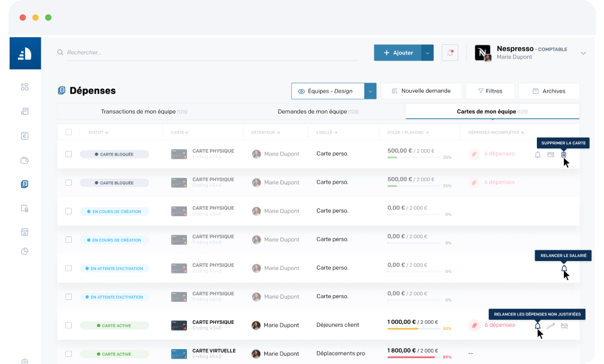Screen dimensions: 604x364
Task: Click the icon left of the Dépenses title
Action: [x=62, y=90]
